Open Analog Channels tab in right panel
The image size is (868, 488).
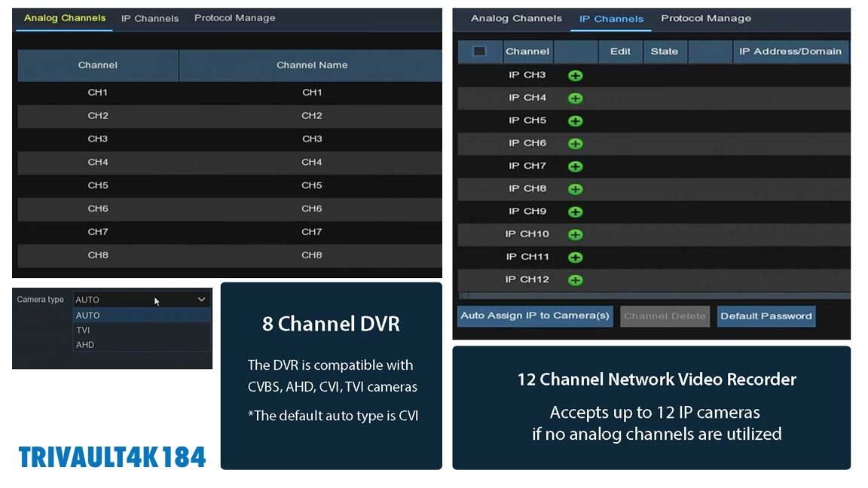516,18
